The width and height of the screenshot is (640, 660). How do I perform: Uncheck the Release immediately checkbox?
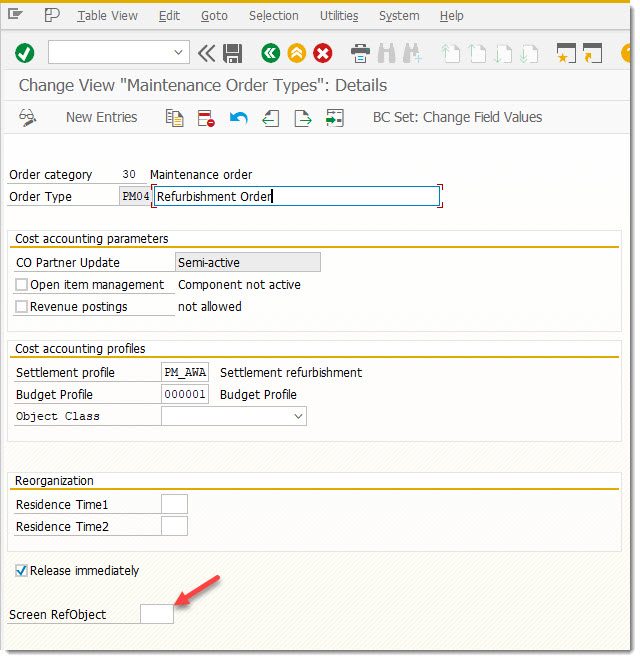[22, 571]
